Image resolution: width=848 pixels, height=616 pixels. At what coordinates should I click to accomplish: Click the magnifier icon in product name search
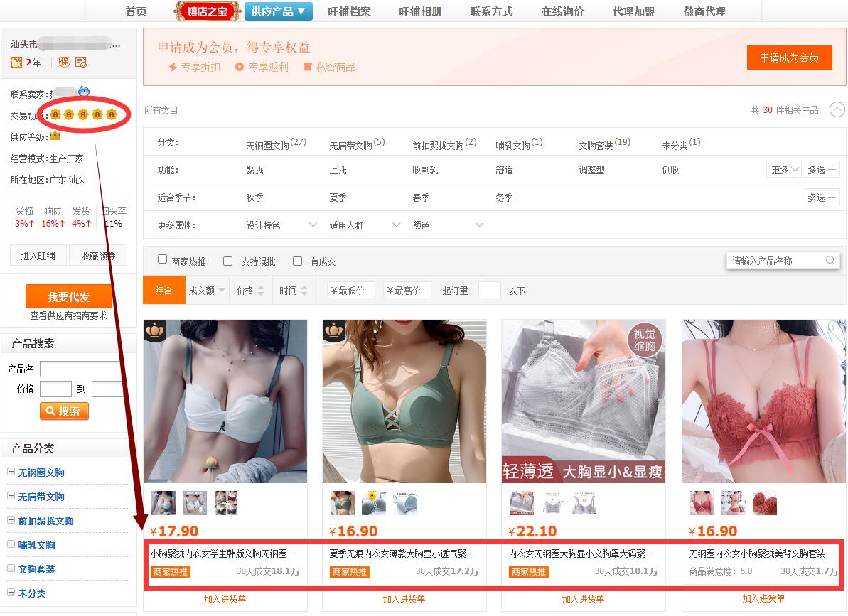pos(830,261)
